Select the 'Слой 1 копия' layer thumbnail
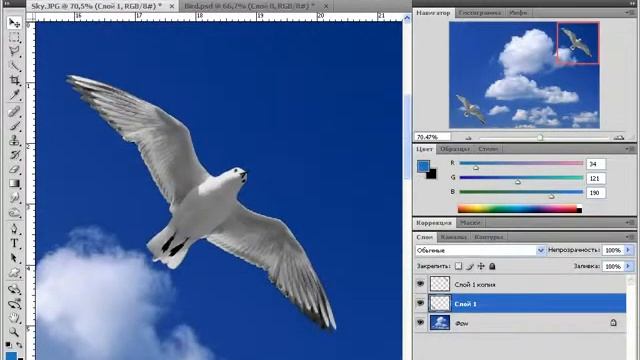This screenshot has width=640, height=360. coord(440,284)
